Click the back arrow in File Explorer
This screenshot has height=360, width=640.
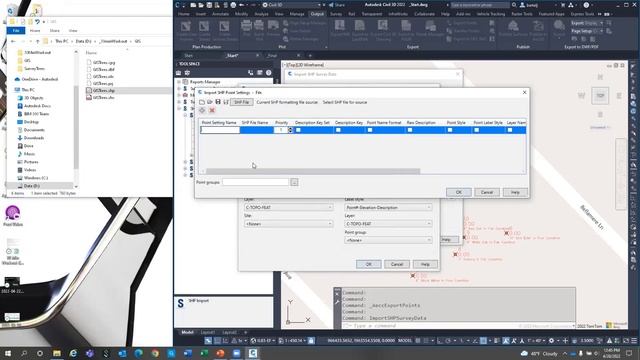[x=13, y=41]
